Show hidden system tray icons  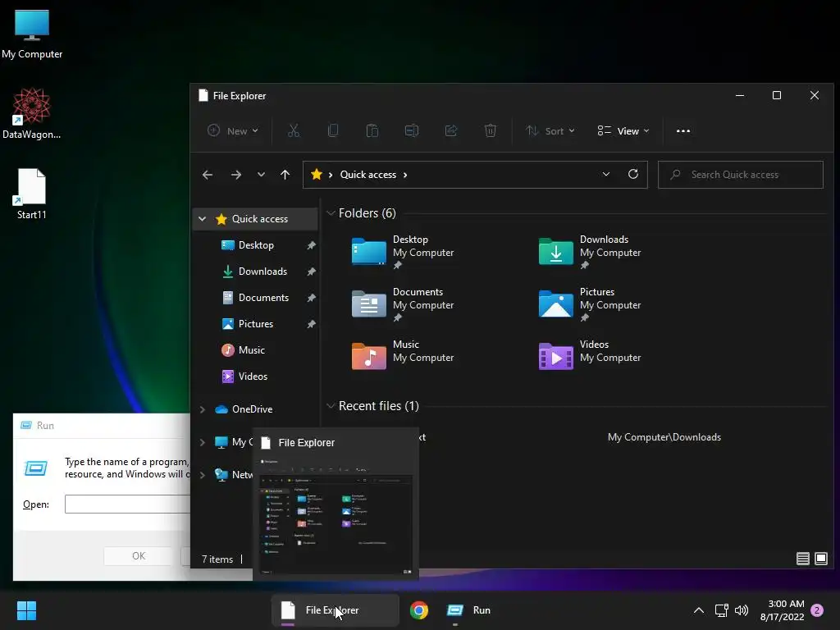(699, 610)
